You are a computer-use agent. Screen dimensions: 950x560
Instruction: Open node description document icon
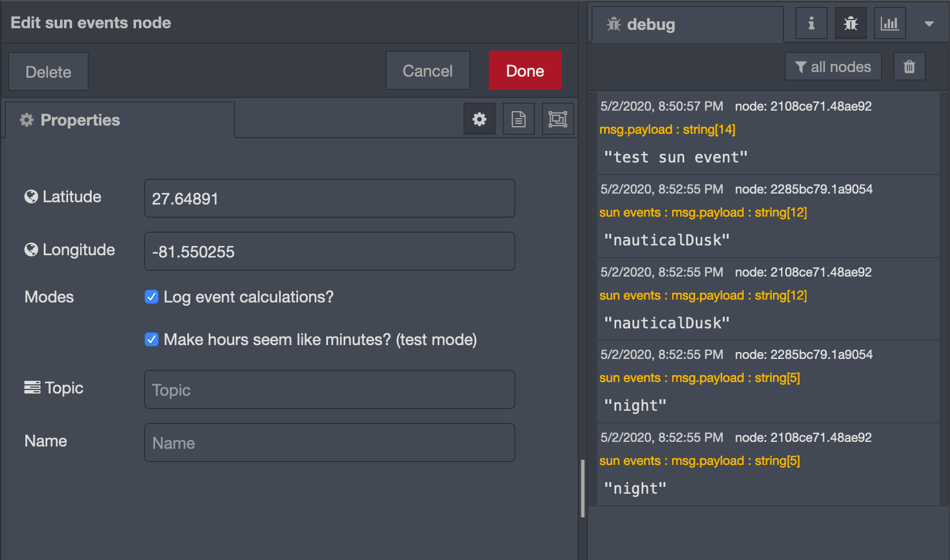[518, 119]
